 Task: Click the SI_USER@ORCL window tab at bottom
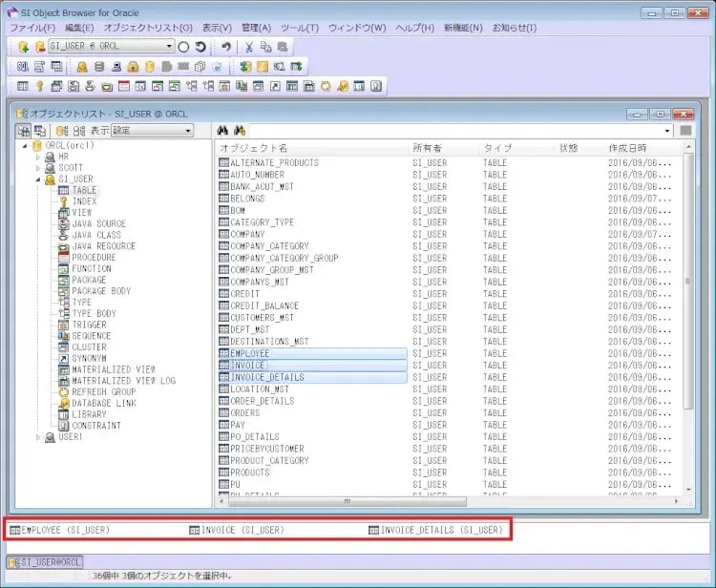click(46, 562)
